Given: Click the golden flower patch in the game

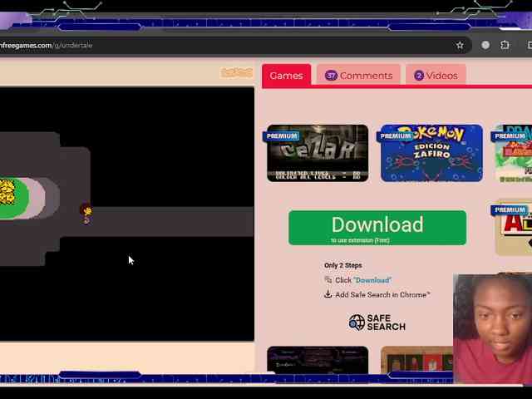Looking at the screenshot, I should click(7, 192).
